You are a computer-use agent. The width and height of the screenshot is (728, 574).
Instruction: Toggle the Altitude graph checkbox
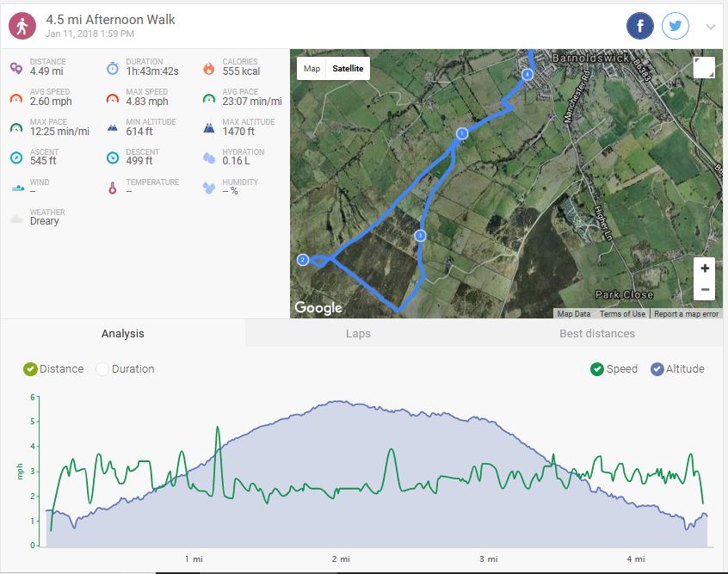[658, 369]
